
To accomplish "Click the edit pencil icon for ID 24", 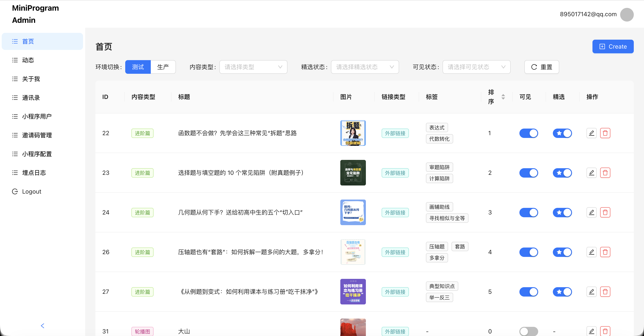I will (x=591, y=212).
